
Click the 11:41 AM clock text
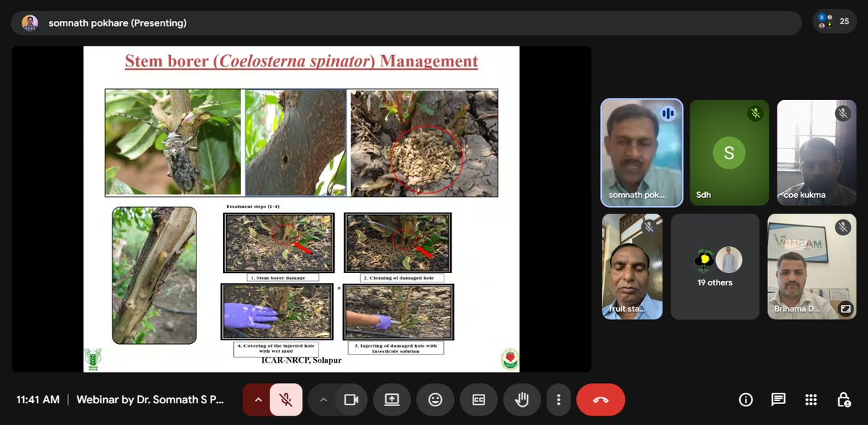tap(38, 400)
